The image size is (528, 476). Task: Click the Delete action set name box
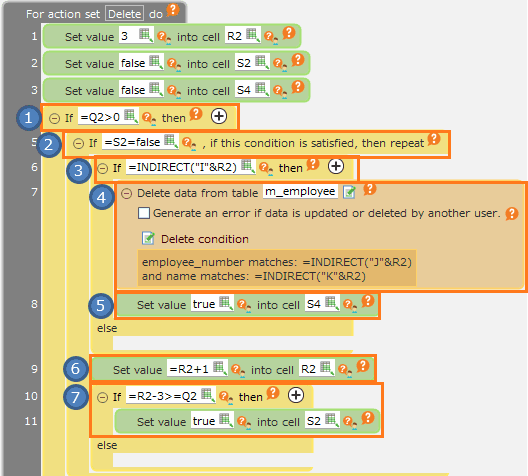tap(125, 14)
